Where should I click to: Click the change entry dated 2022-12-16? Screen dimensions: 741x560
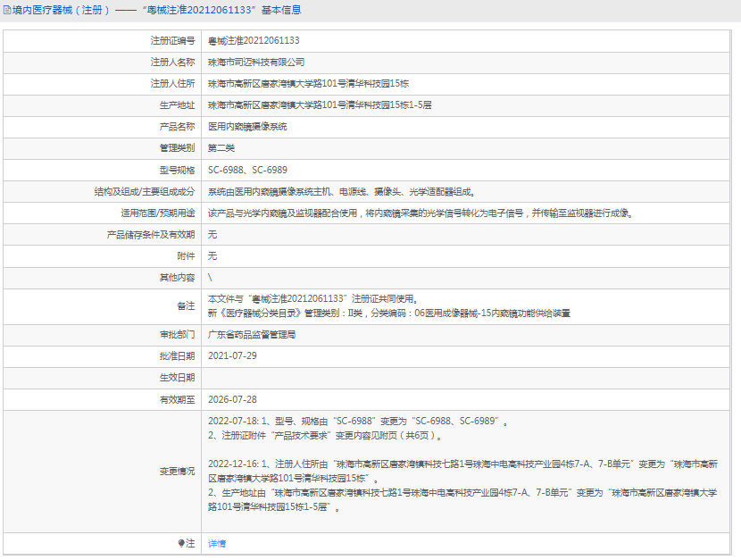[463, 472]
